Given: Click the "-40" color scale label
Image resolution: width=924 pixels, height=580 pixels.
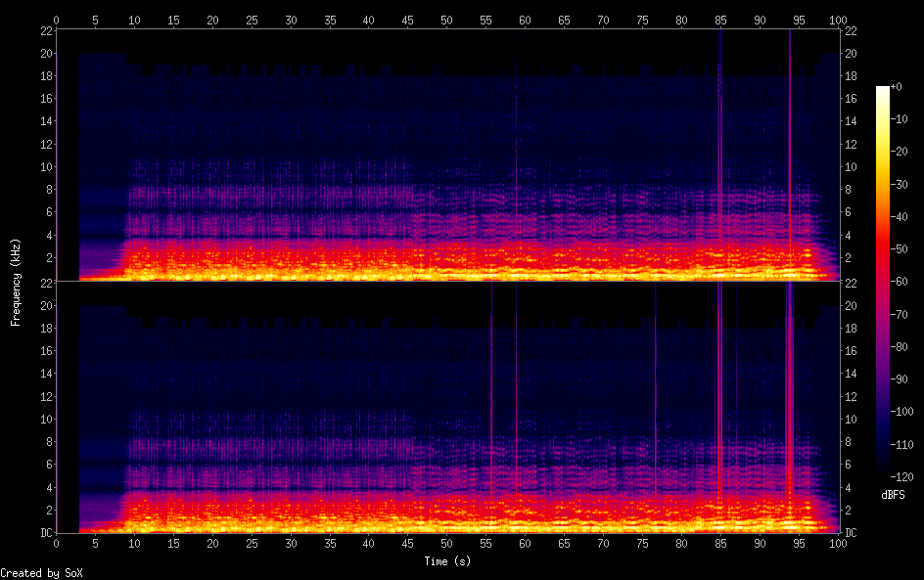Looking at the screenshot, I should click(x=899, y=217).
